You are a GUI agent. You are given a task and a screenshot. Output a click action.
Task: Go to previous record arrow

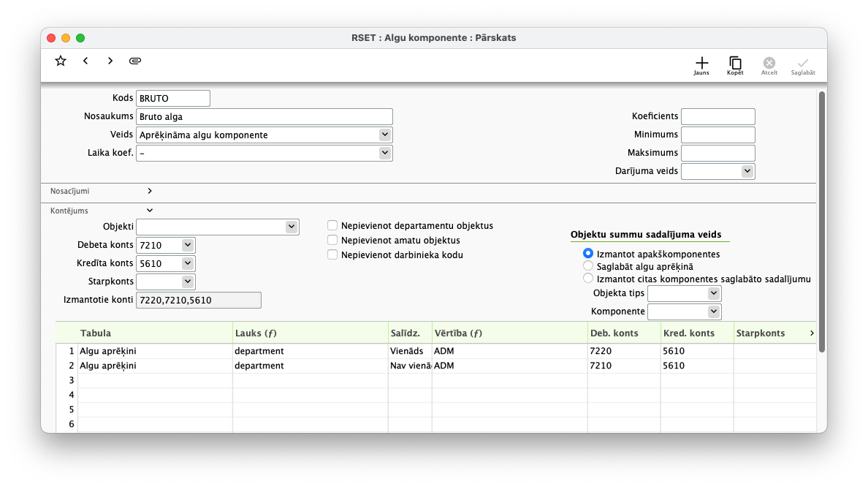(x=85, y=61)
